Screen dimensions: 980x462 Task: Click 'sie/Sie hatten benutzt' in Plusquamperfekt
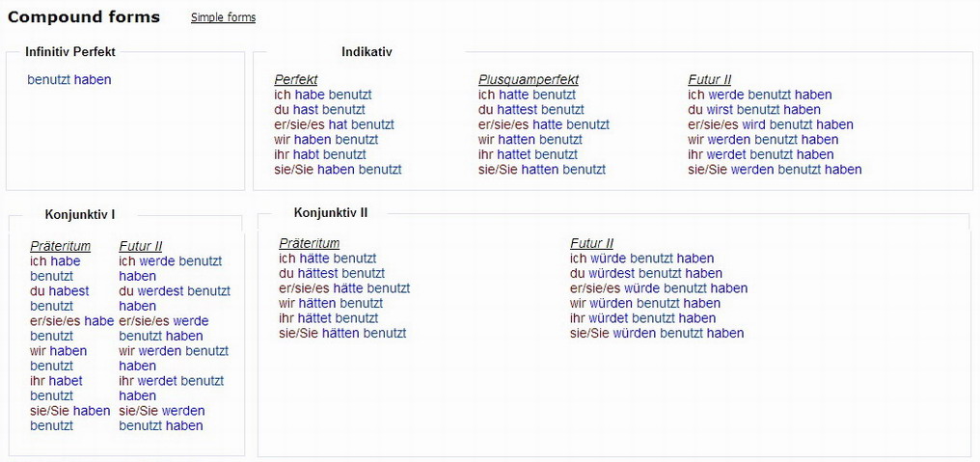541,170
